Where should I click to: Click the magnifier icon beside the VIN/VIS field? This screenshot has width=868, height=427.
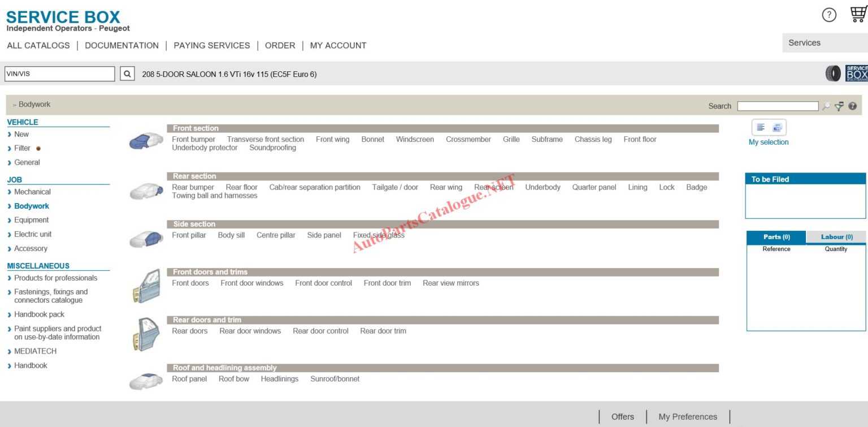127,74
